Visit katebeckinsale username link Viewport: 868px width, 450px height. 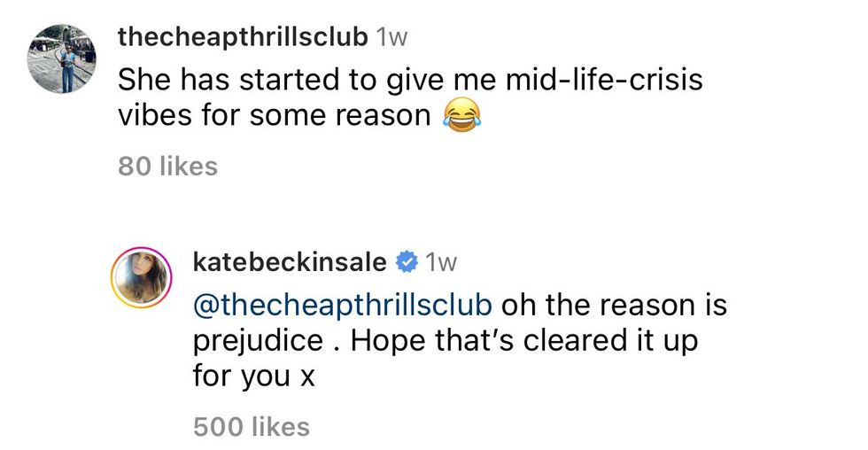tap(289, 263)
